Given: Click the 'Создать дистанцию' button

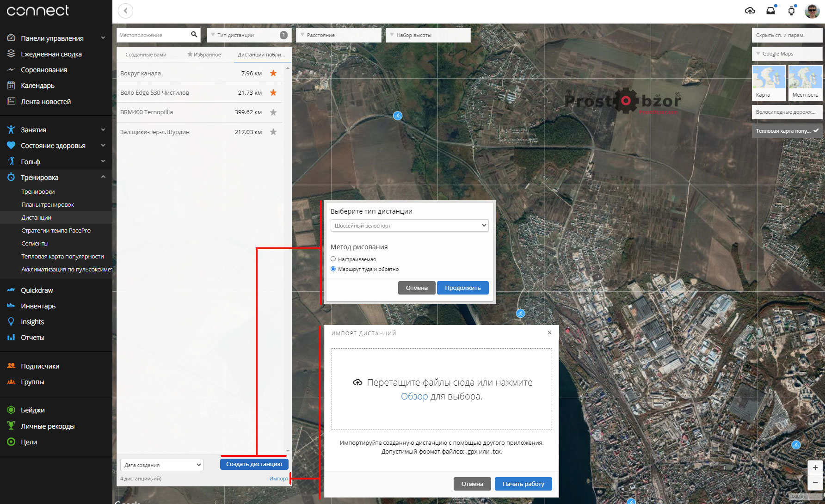Looking at the screenshot, I should 254,464.
